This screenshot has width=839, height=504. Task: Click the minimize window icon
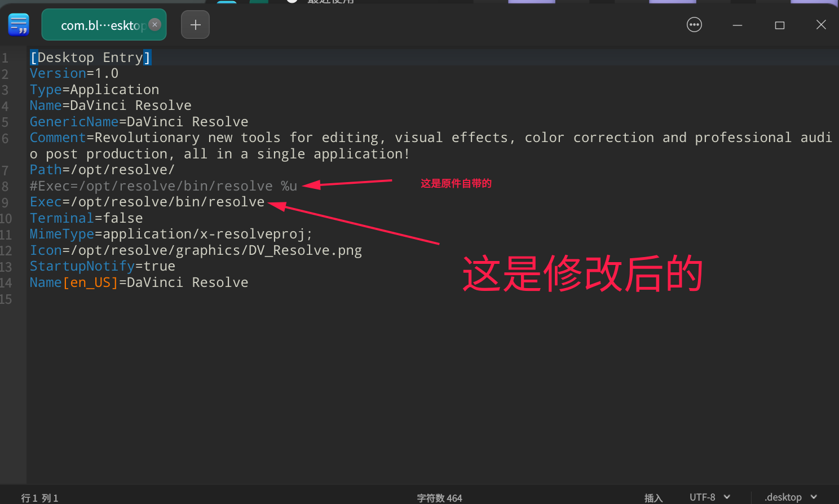pyautogui.click(x=737, y=25)
